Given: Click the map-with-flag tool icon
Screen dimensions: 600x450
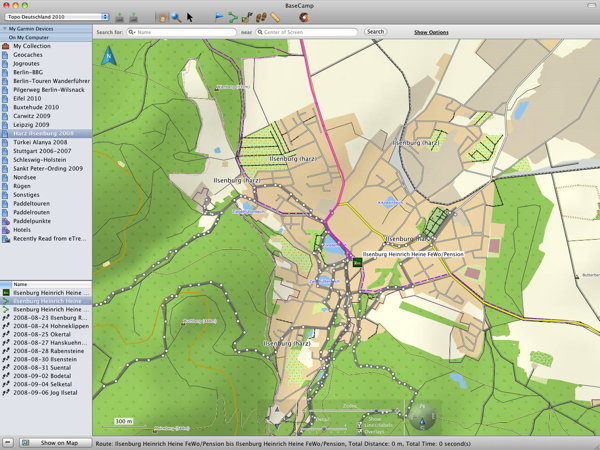Looking at the screenshot, I should point(247,17).
